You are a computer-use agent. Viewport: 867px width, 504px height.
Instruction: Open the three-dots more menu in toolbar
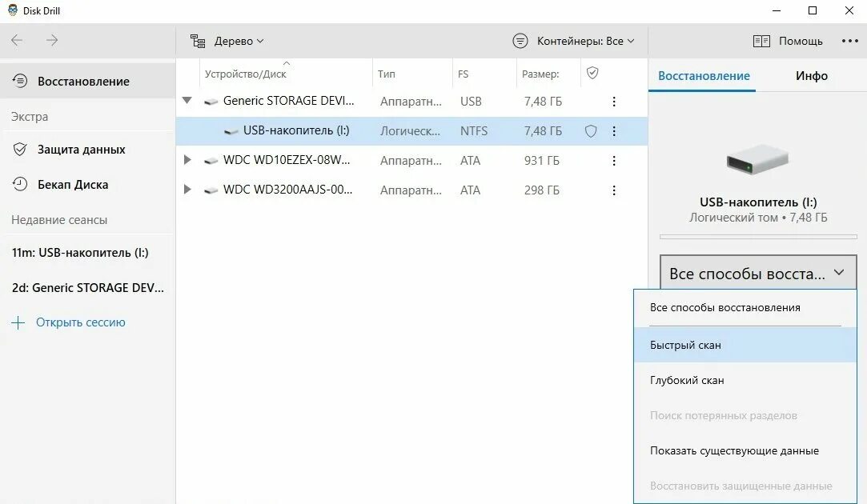click(x=850, y=41)
